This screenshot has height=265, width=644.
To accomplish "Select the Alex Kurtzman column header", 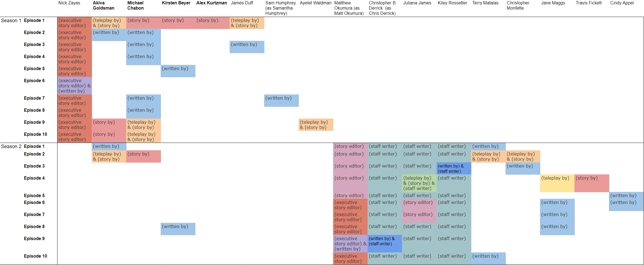I will (212, 3).
